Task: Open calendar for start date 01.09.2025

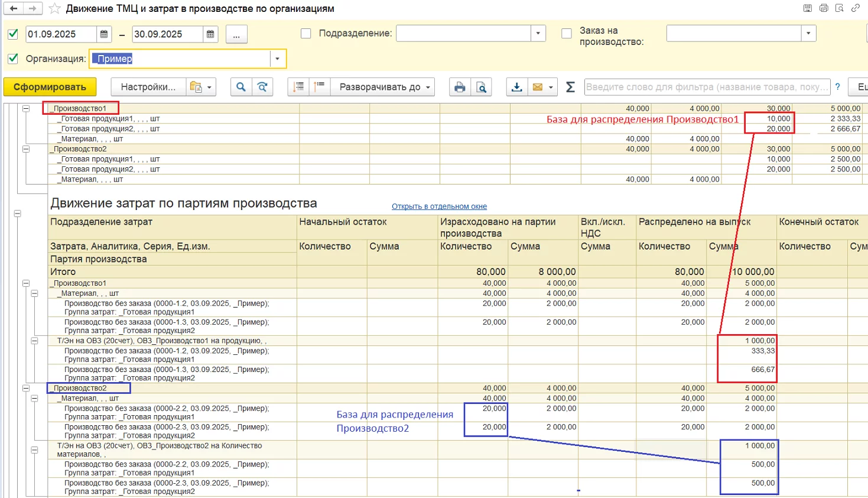Action: [104, 34]
